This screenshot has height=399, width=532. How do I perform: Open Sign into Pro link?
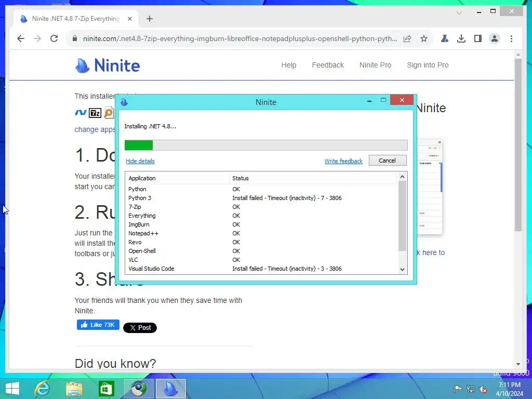tap(428, 65)
